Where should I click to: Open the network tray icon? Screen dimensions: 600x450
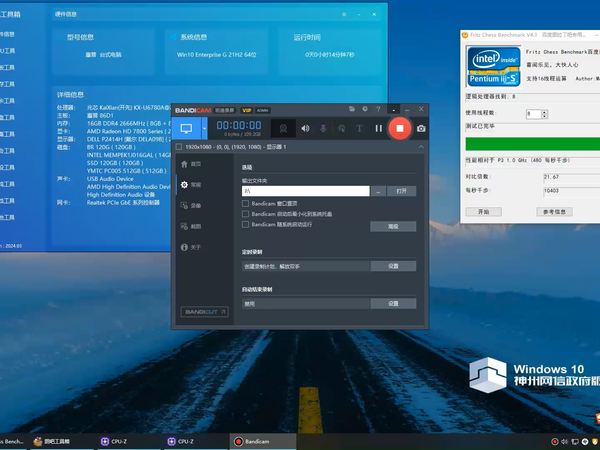[575, 442]
